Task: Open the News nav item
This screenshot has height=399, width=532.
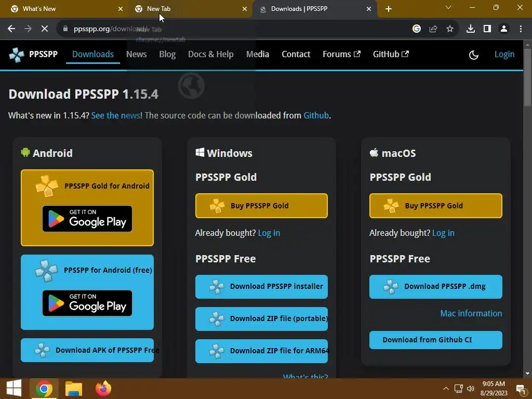Action: [x=137, y=54]
